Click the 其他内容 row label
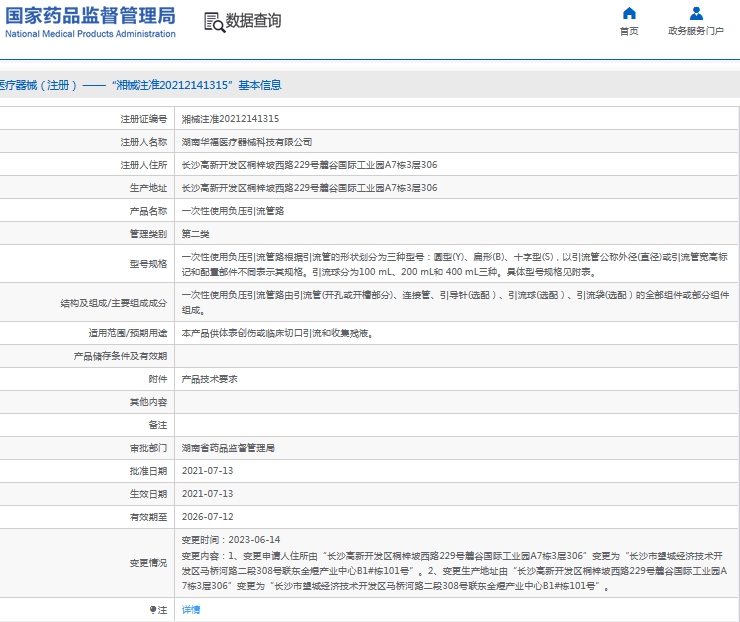This screenshot has height=622, width=740. coord(148,402)
